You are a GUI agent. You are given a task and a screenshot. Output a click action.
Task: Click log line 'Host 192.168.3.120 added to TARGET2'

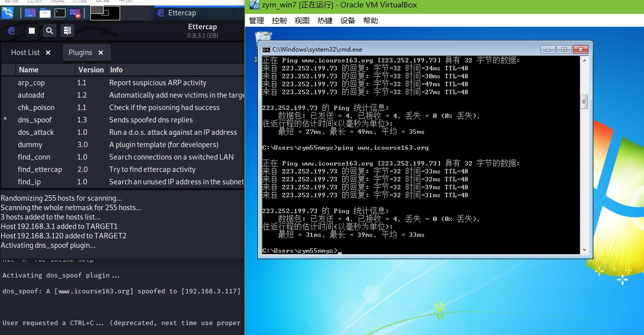[64, 236]
